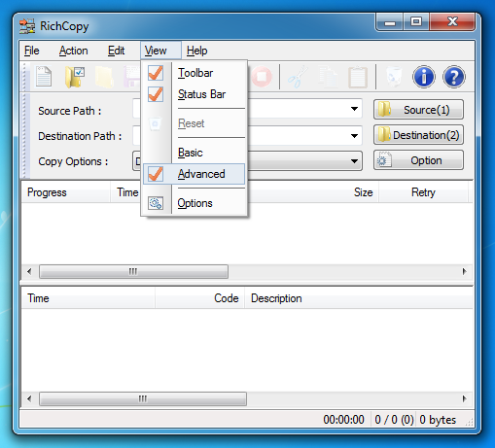495x448 pixels.
Task: Click the New document toolbar icon
Action: click(44, 77)
